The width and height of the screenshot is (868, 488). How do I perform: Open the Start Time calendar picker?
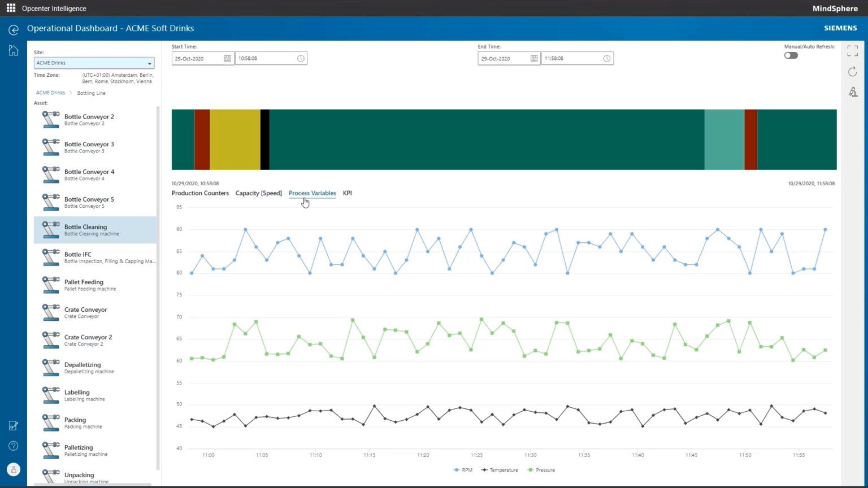(x=228, y=58)
